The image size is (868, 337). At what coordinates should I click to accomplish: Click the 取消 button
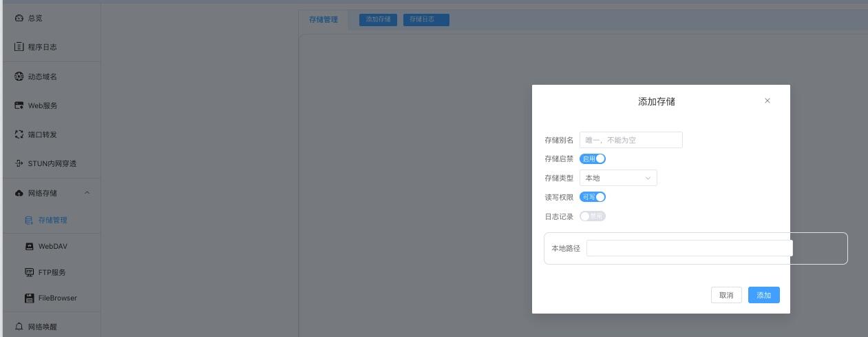[726, 295]
